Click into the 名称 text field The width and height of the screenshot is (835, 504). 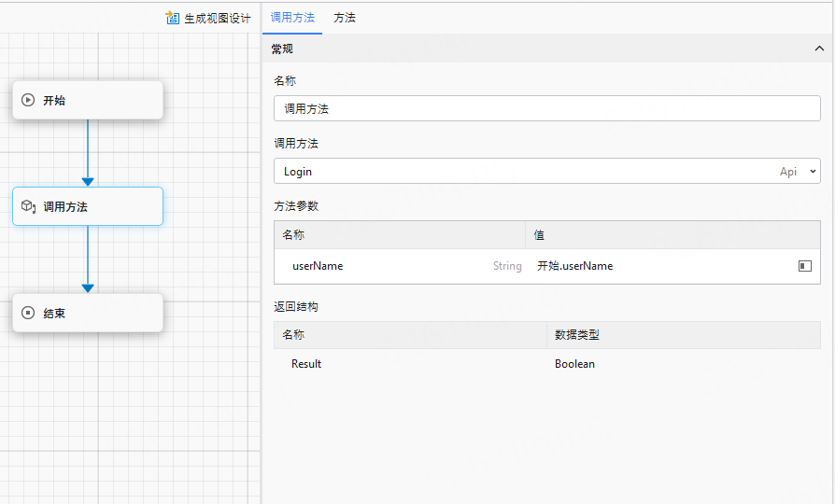click(546, 108)
